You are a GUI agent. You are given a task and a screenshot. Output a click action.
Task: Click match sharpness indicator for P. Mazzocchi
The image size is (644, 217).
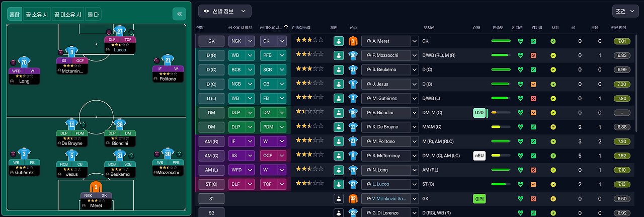pos(533,55)
